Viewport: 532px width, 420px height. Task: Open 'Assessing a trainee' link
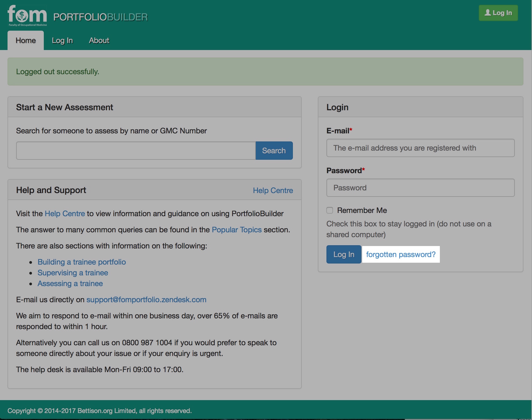[70, 283]
